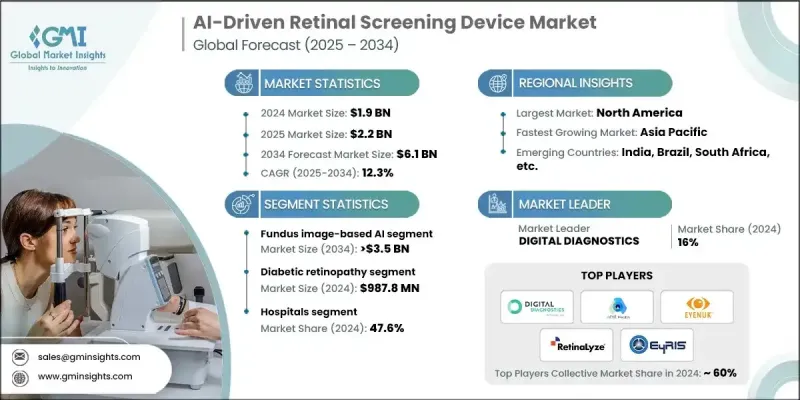Screen dimensions: 800x400
Task: Click the blue droplet logo card between Digital Diagnostics and Eyenuk
Action: click(x=616, y=306)
